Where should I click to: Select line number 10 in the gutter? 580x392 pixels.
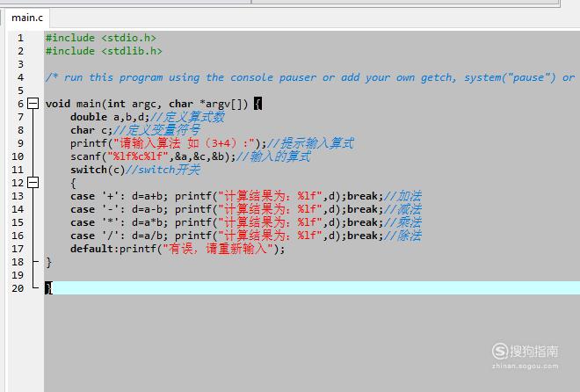click(18, 156)
